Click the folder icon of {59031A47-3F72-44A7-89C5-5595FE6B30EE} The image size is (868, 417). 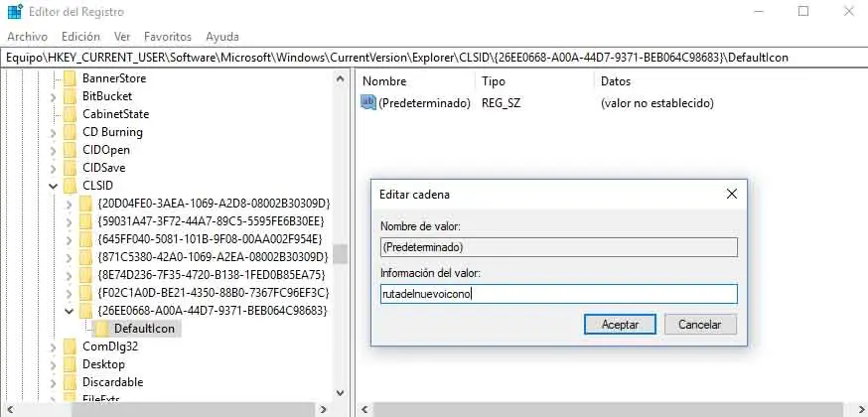click(85, 221)
